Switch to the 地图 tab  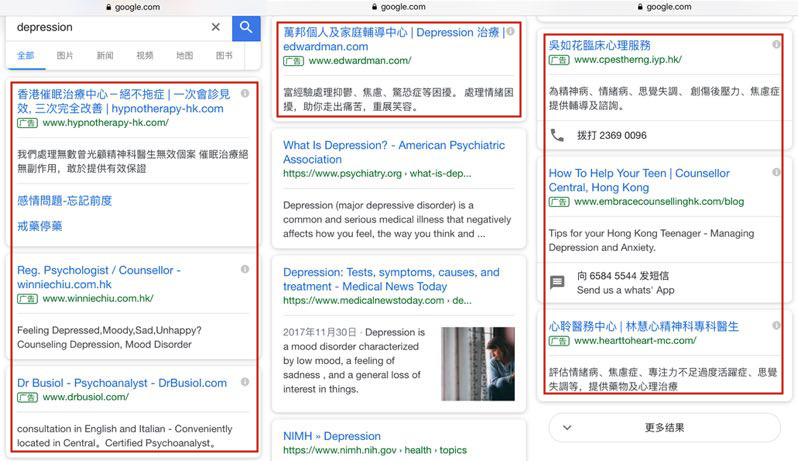(x=184, y=55)
